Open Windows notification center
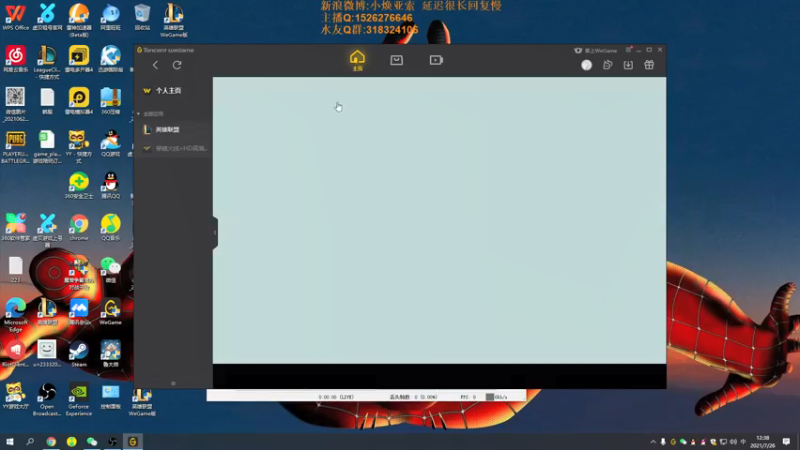This screenshot has height=450, width=800. tap(786, 442)
